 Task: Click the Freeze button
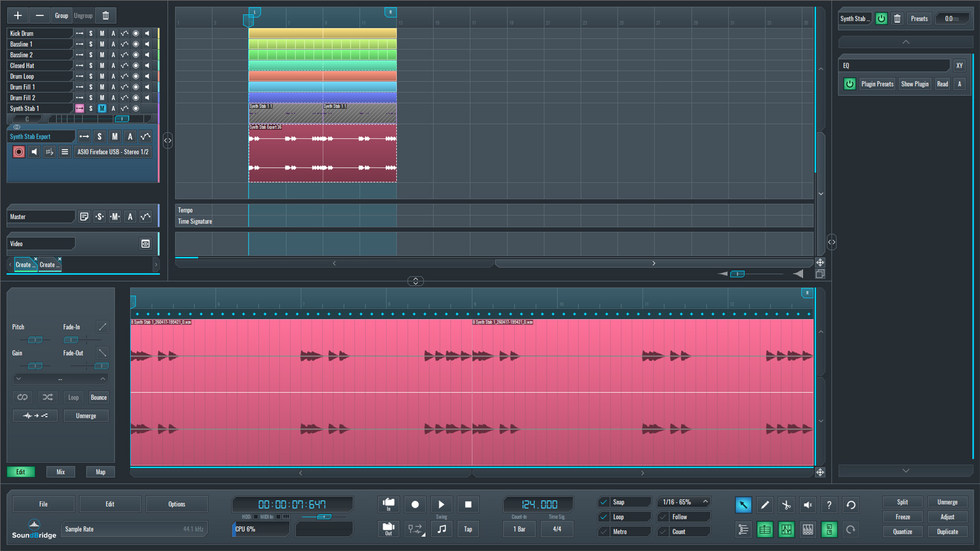click(902, 517)
